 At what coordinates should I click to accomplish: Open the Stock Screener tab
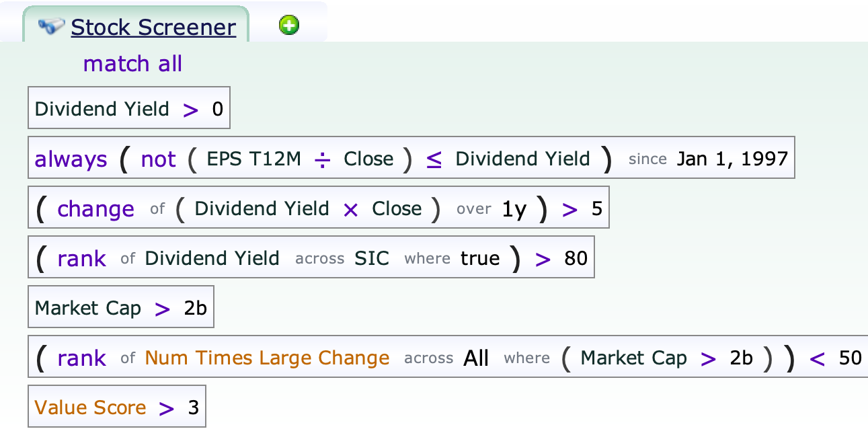click(x=153, y=28)
